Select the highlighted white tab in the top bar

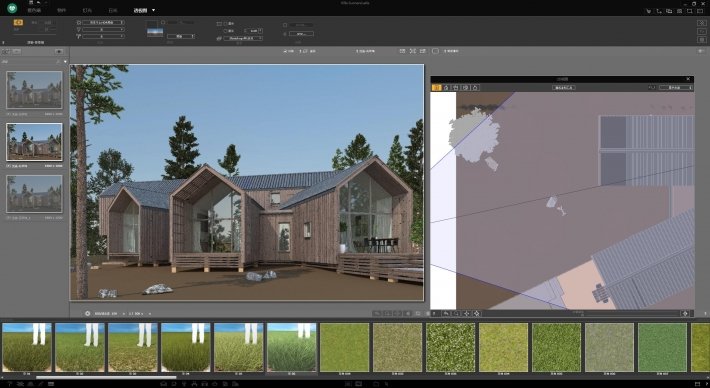pyautogui.click(x=141, y=10)
